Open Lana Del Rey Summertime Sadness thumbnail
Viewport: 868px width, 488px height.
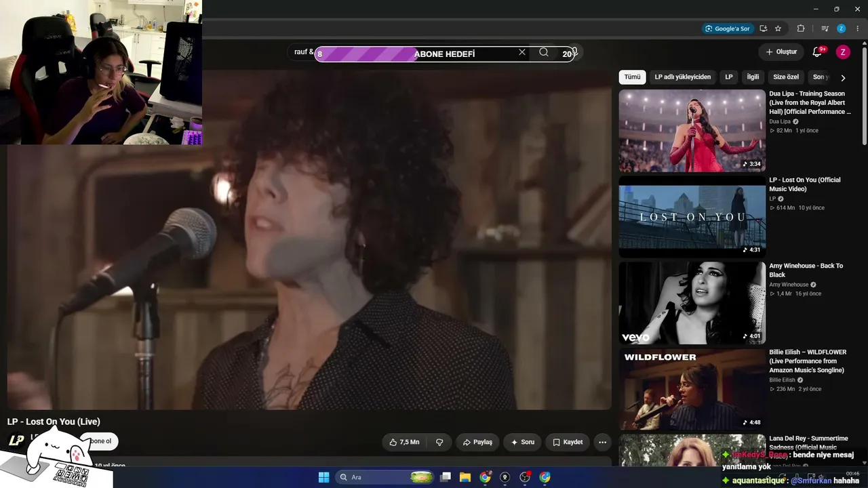coord(692,450)
